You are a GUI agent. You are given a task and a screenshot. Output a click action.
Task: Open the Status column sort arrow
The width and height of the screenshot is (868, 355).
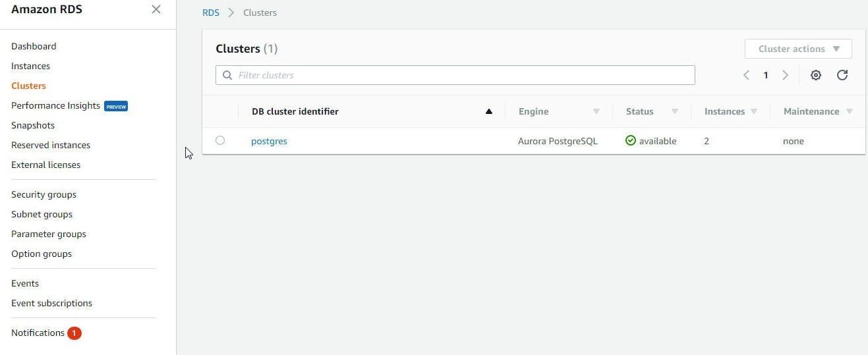point(675,111)
